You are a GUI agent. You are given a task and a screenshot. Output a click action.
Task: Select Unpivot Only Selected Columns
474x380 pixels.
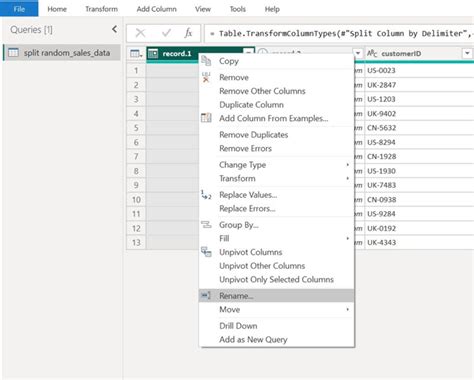point(276,279)
